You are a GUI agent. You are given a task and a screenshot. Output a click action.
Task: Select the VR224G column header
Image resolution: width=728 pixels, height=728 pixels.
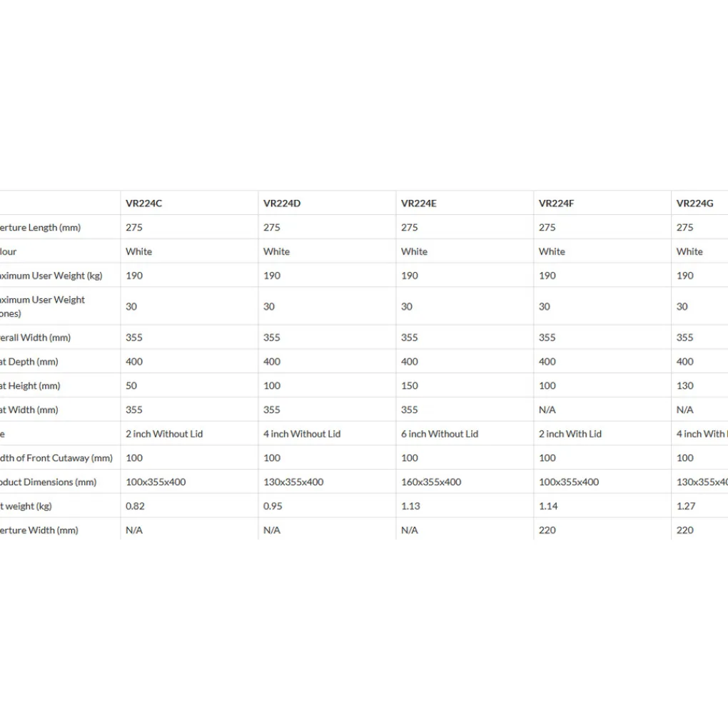click(x=694, y=203)
